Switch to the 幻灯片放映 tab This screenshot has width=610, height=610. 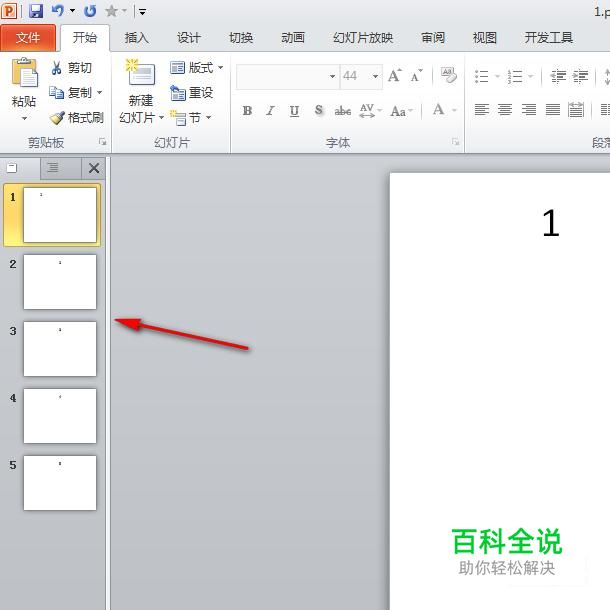pyautogui.click(x=363, y=38)
